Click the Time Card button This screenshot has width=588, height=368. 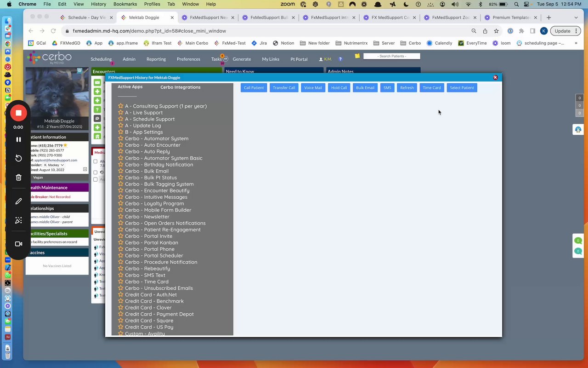tap(432, 87)
